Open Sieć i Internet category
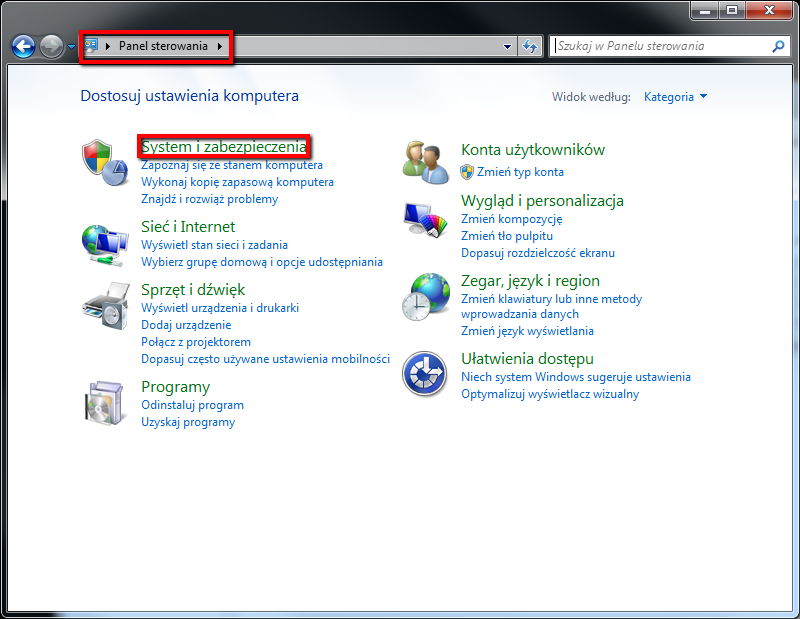This screenshot has height=619, width=800. 188,227
